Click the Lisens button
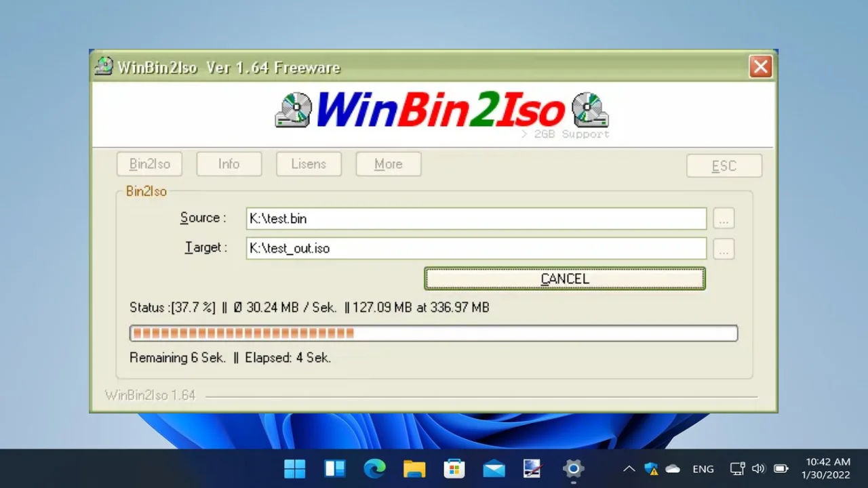This screenshot has height=488, width=868. tap(309, 164)
